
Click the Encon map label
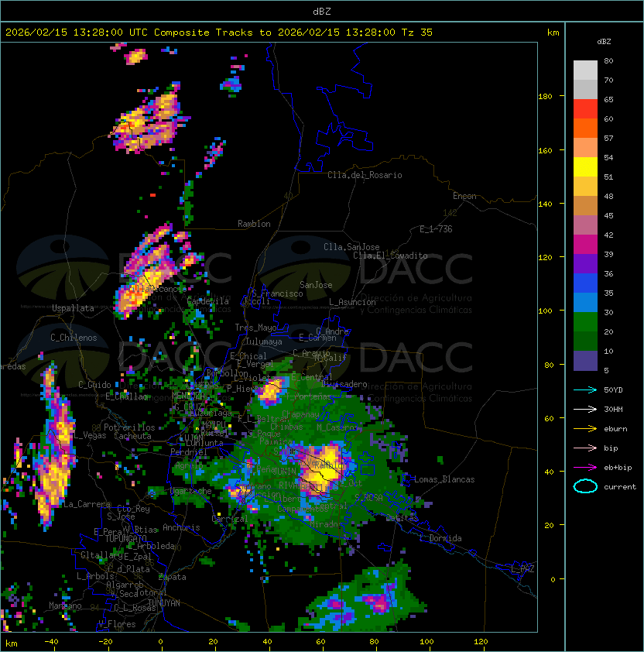tap(464, 196)
